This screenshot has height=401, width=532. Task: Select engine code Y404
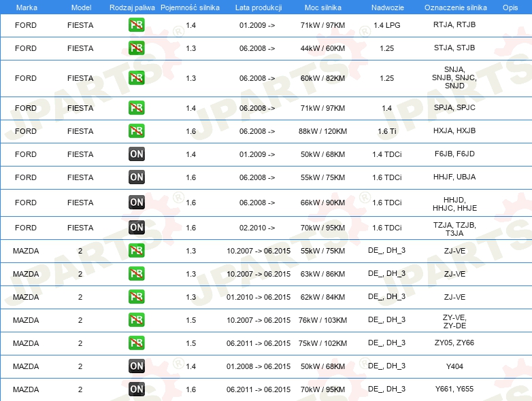point(454,366)
